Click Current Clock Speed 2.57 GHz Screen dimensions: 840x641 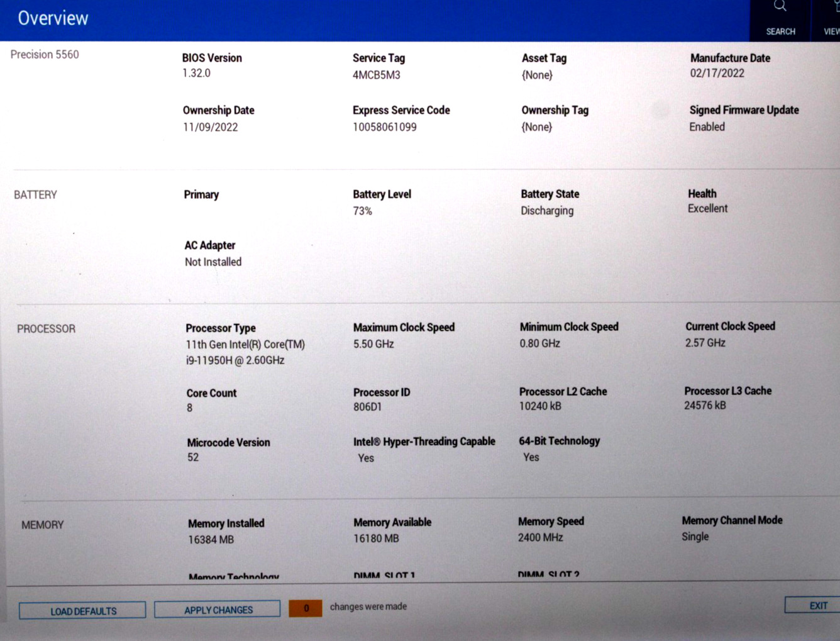coord(705,343)
